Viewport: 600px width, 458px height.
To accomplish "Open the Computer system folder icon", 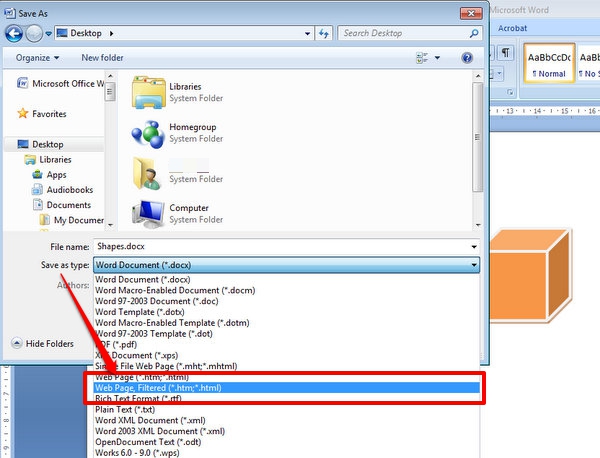I will click(148, 214).
